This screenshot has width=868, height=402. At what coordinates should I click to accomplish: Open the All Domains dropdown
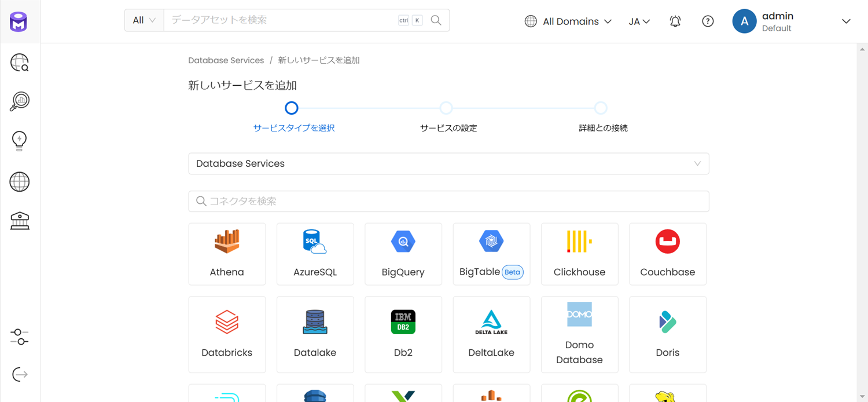click(568, 21)
